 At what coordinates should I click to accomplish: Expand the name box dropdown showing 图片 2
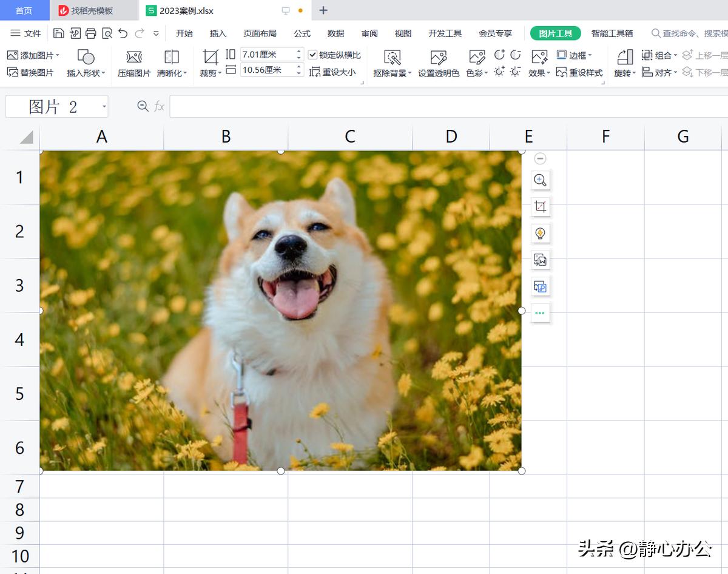(x=104, y=107)
